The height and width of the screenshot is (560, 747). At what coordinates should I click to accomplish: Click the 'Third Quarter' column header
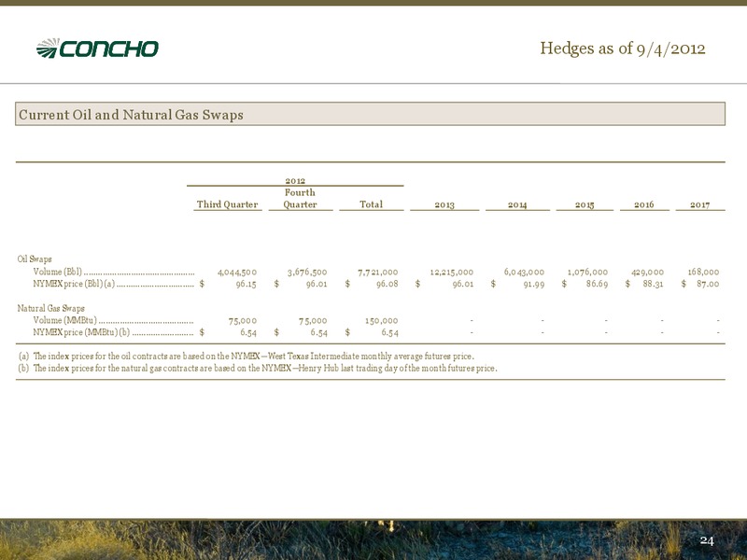click(227, 204)
